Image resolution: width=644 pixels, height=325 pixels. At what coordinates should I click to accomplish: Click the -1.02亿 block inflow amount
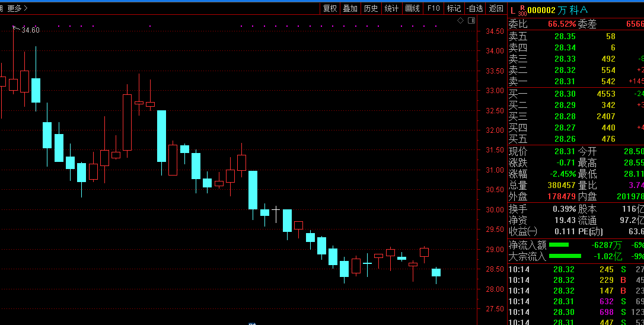pyautogui.click(x=607, y=257)
